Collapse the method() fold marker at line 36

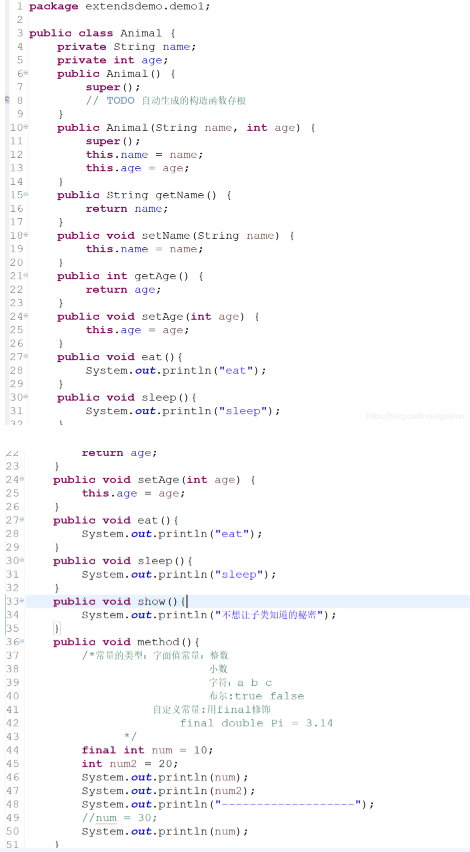22,642
